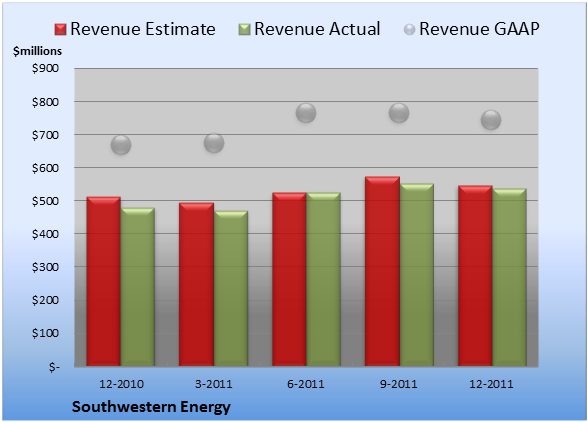Select the red estimate bar for 3-2011
The image size is (588, 422).
[196, 284]
